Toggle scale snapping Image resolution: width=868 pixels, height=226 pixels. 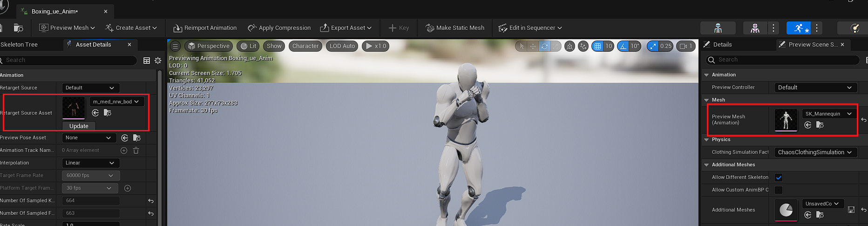tap(653, 46)
